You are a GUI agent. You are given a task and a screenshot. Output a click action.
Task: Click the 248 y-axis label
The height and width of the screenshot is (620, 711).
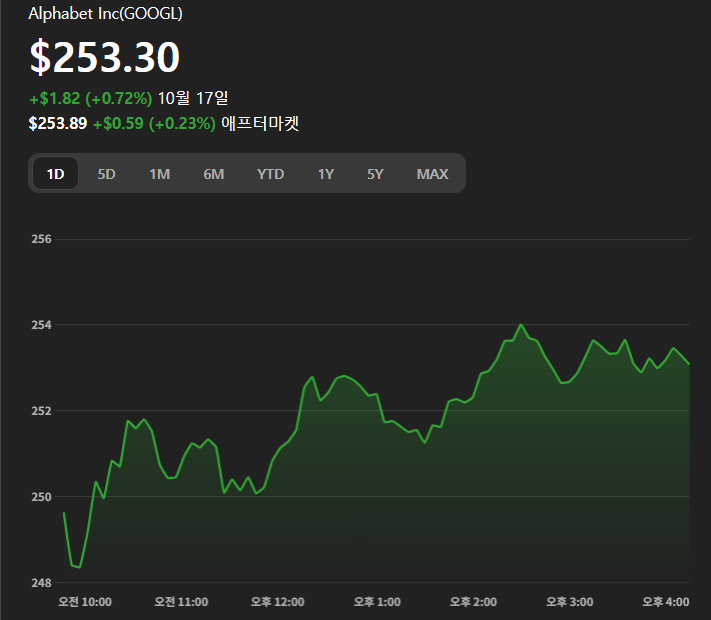tap(41, 583)
